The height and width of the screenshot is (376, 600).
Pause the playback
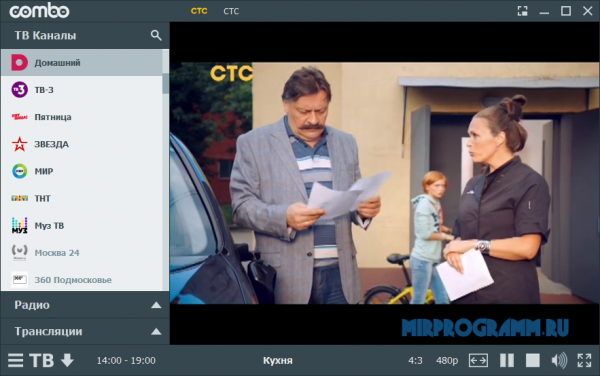[507, 360]
